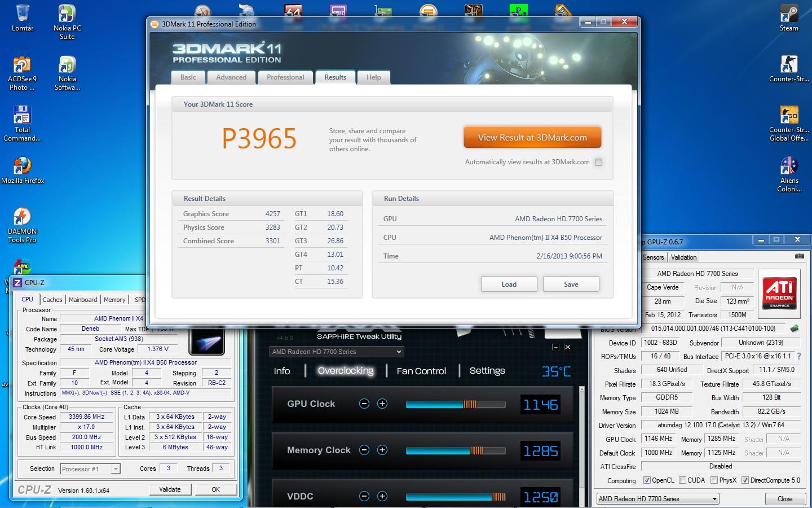Viewport: 812px width, 508px height.
Task: Open the Sensors tab in GPU-Z
Action: pyautogui.click(x=654, y=257)
